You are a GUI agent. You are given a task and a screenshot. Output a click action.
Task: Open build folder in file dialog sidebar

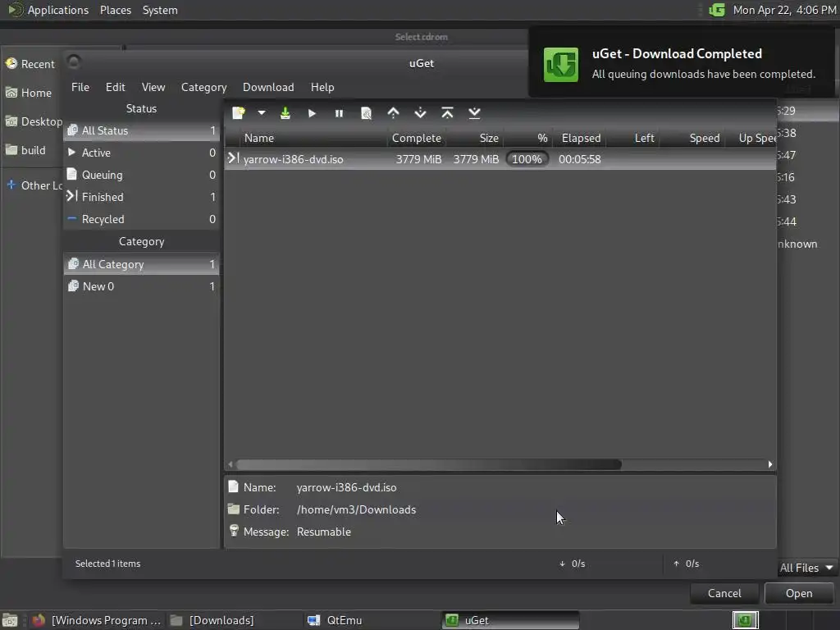point(31,151)
